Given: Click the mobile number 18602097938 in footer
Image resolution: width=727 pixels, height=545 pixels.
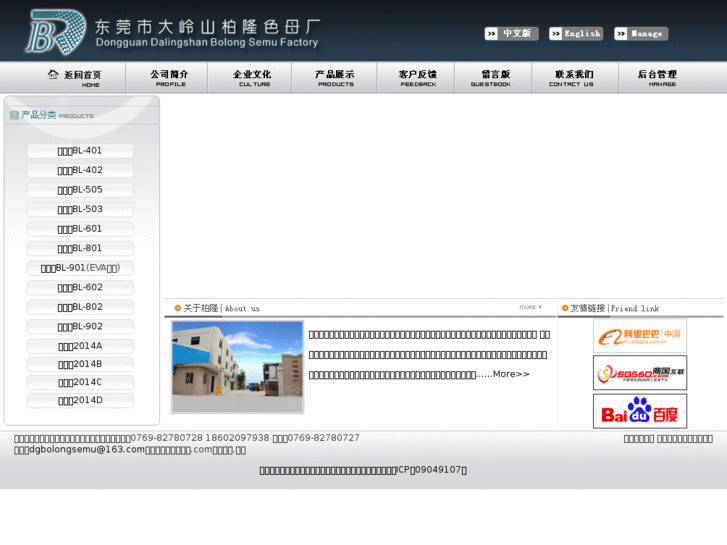Looking at the screenshot, I should [237, 438].
